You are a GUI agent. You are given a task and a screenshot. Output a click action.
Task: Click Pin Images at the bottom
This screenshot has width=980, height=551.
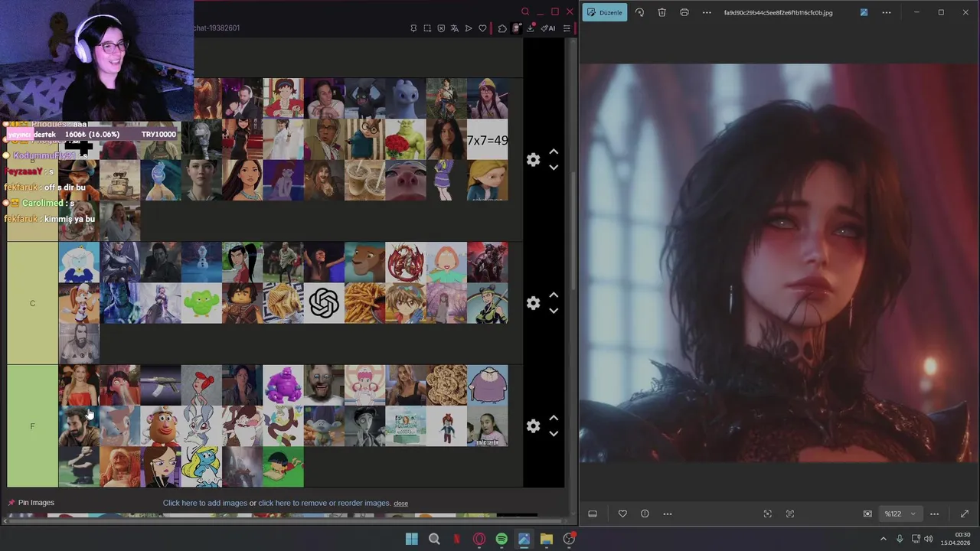pyautogui.click(x=31, y=503)
